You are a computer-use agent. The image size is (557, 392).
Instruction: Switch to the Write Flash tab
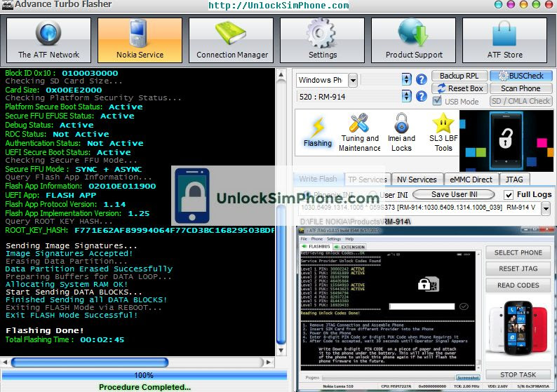(x=318, y=179)
